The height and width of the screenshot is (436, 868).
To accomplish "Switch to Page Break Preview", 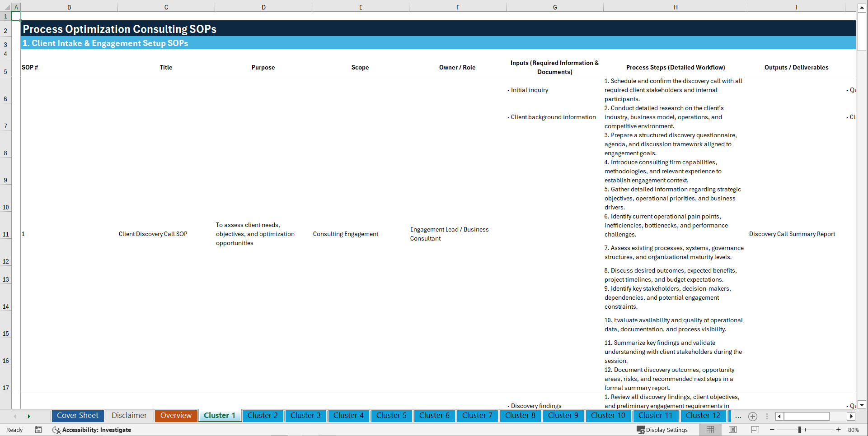I will coord(755,430).
